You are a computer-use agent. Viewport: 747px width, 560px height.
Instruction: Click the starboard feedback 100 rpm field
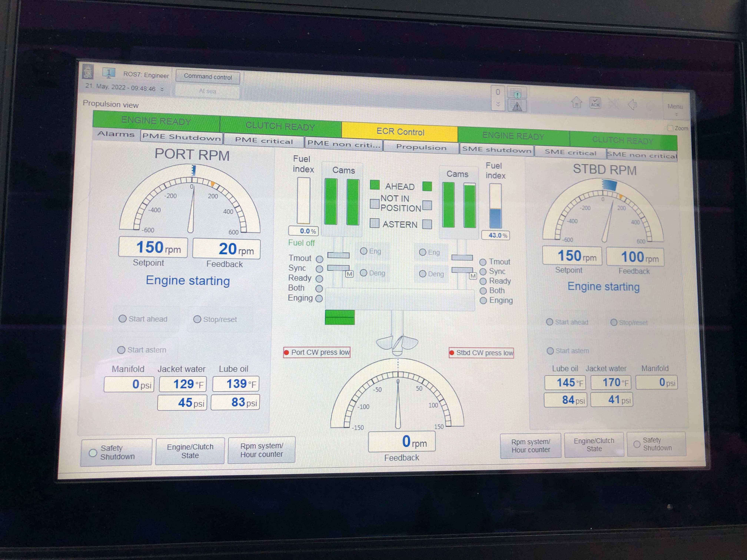635,257
